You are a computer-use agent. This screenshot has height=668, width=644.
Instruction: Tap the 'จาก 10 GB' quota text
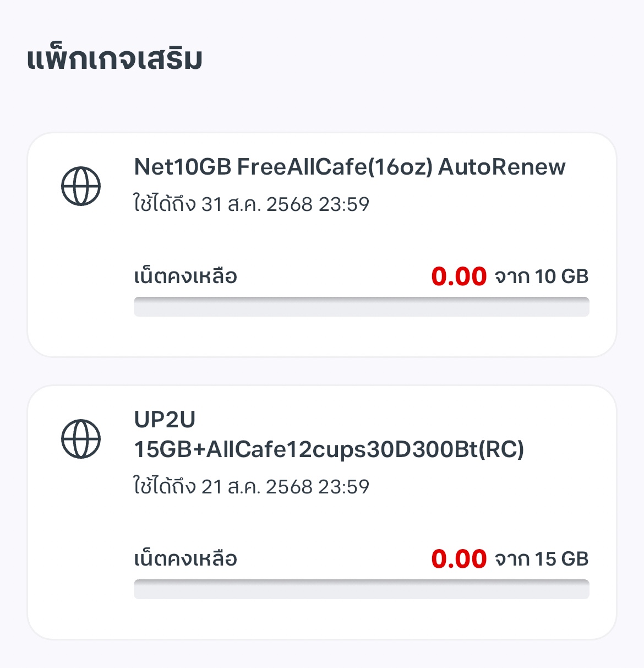point(542,276)
